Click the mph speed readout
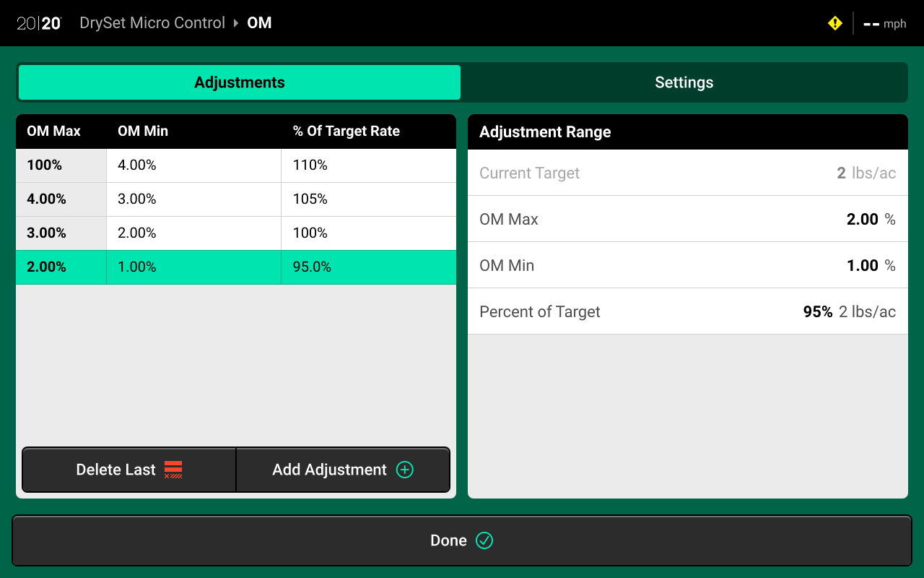Screen dimensions: 924x578 click(884, 23)
